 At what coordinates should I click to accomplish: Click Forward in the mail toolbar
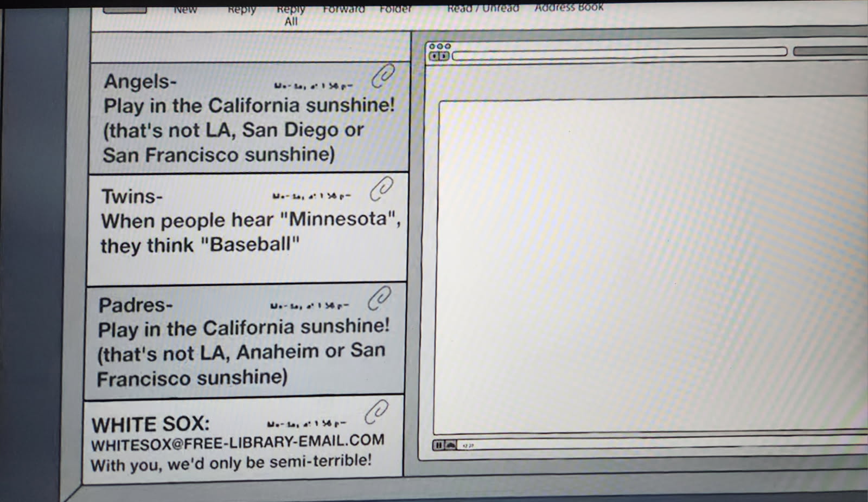coord(344,9)
